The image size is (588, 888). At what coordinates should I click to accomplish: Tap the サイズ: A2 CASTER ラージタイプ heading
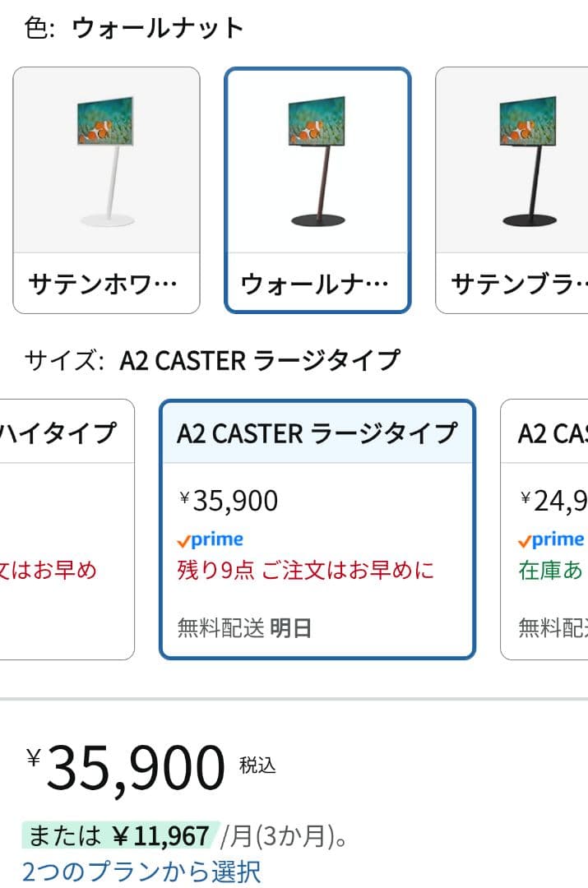[x=212, y=360]
